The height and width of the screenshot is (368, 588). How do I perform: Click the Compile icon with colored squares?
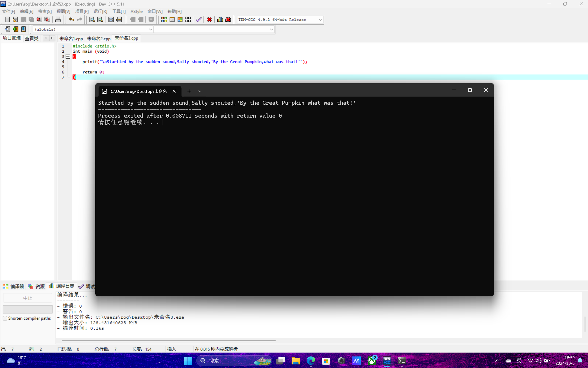tap(164, 19)
